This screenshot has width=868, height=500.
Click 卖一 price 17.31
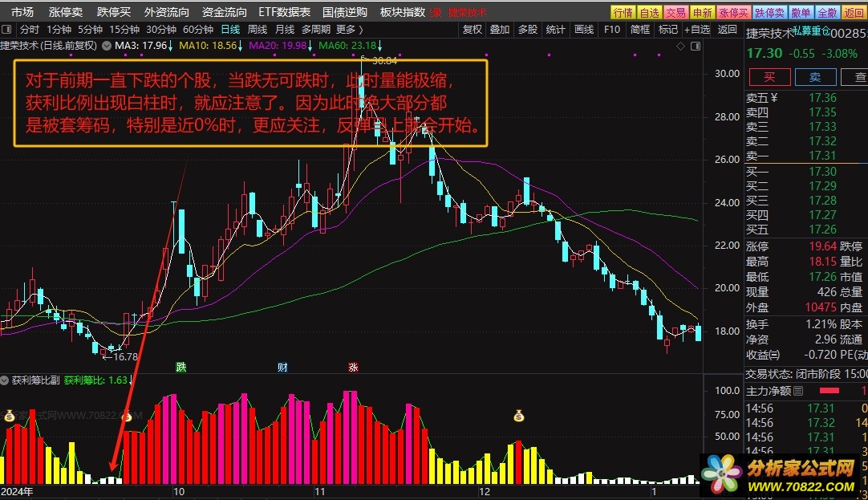click(822, 156)
